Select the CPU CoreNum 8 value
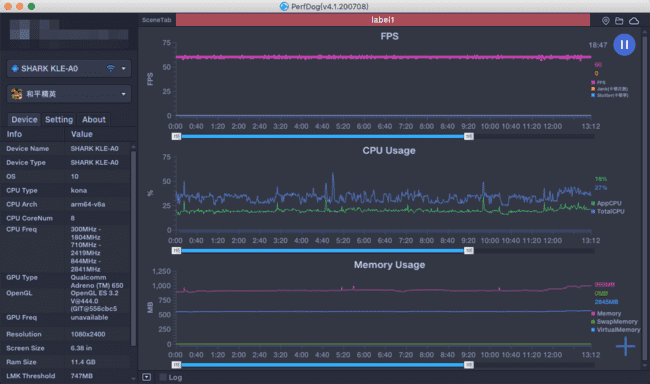The width and height of the screenshot is (650, 384). (73, 218)
